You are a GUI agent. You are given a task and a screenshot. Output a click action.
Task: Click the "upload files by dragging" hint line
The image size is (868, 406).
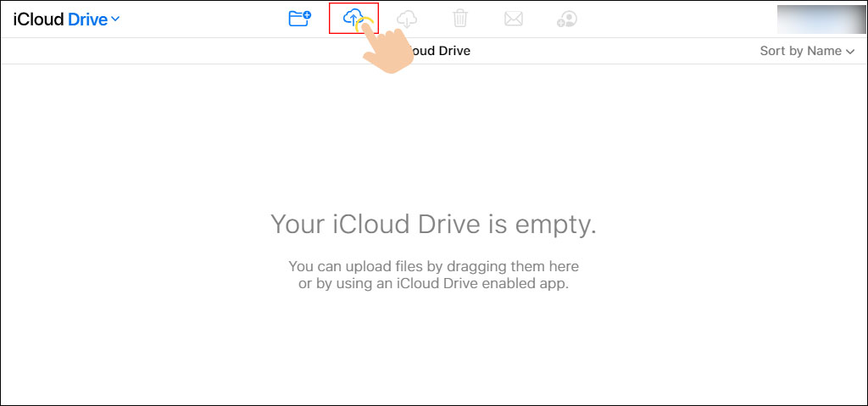[433, 266]
